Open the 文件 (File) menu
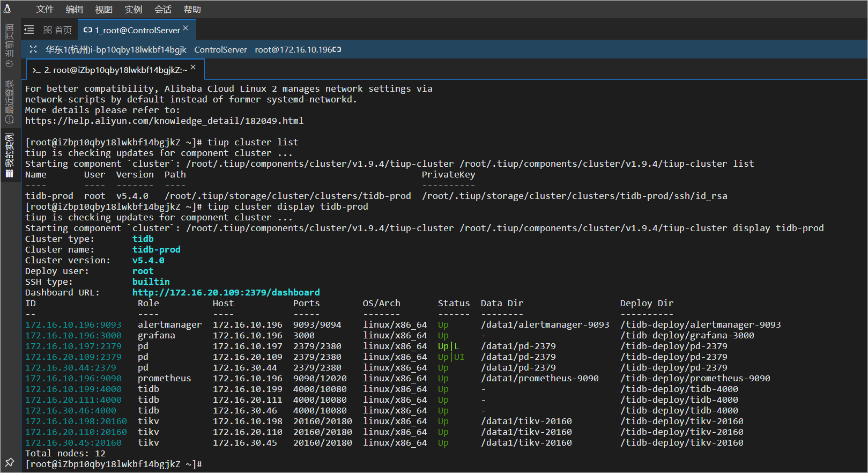Image resolution: width=868 pixels, height=473 pixels. (45, 9)
